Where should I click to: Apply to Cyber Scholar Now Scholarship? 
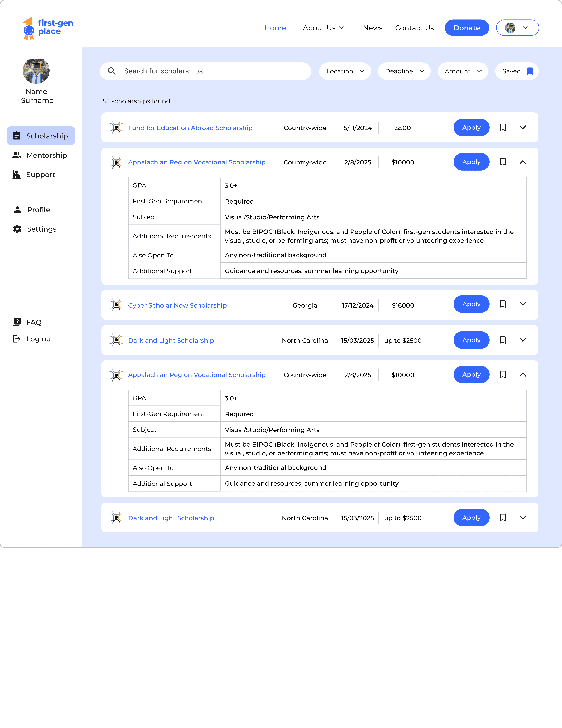(471, 304)
